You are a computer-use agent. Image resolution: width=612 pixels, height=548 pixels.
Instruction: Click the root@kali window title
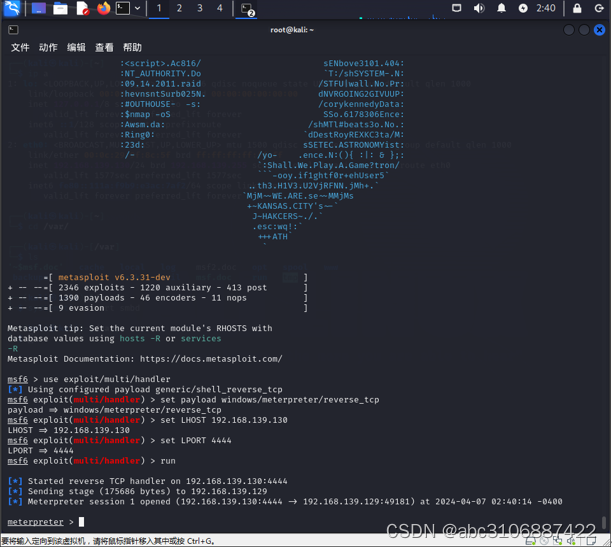point(292,30)
